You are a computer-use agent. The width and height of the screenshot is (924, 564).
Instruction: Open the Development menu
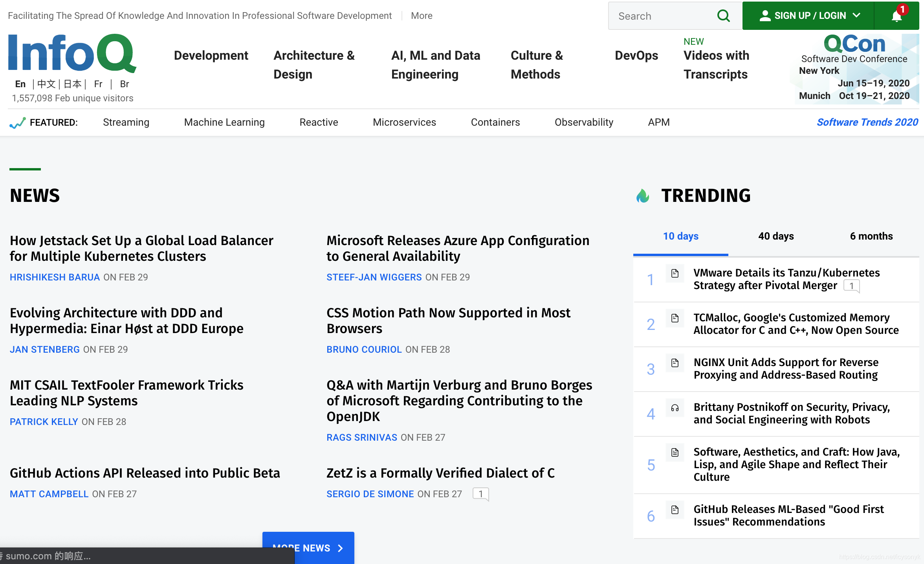point(211,55)
